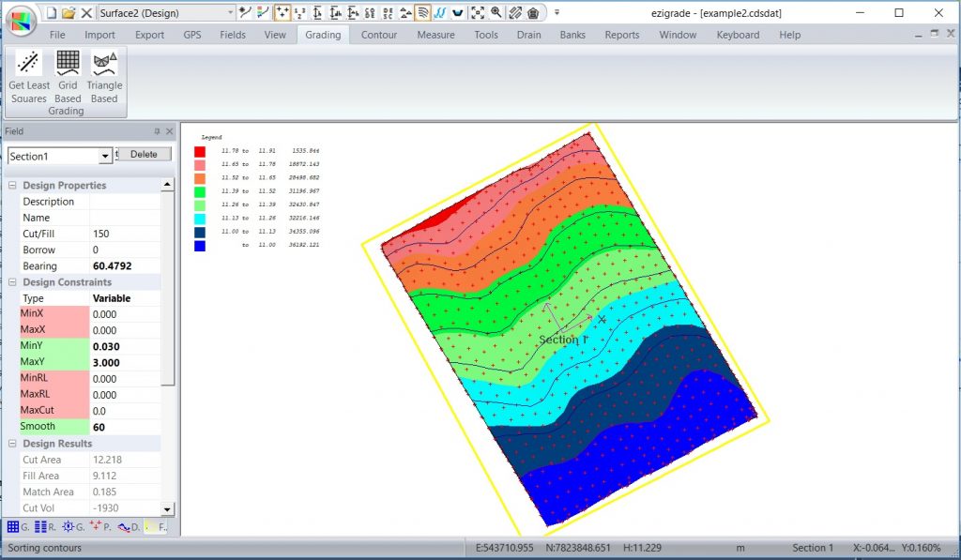Pin the Field panel
This screenshot has height=560, width=961.
coord(157,132)
